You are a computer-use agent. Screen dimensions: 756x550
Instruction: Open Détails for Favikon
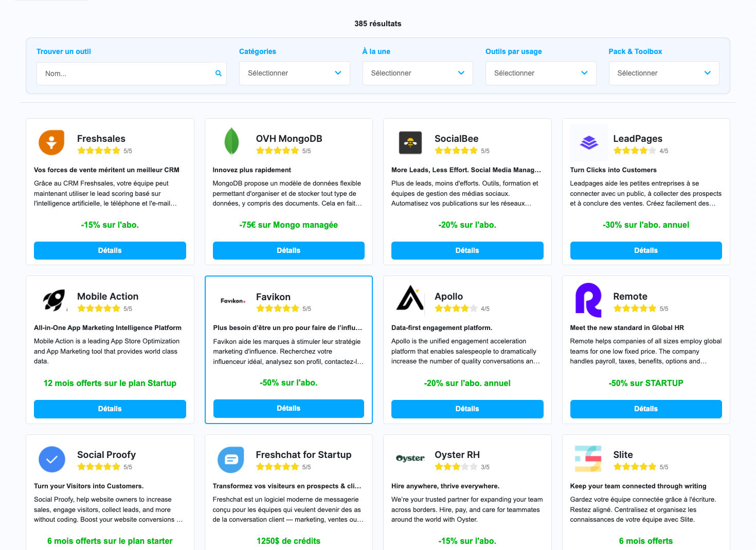[289, 408]
